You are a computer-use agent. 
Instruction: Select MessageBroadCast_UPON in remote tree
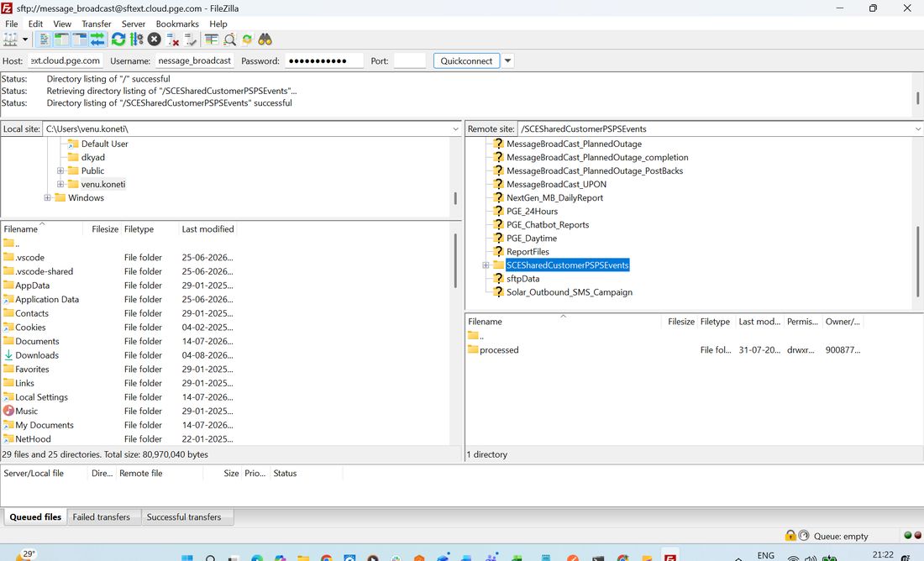click(556, 184)
